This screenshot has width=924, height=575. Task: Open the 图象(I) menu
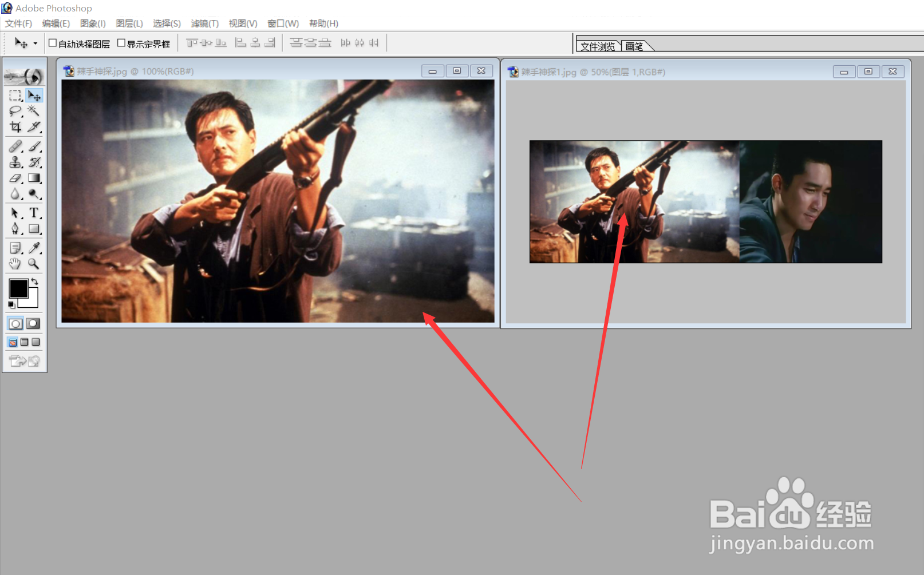[x=93, y=23]
